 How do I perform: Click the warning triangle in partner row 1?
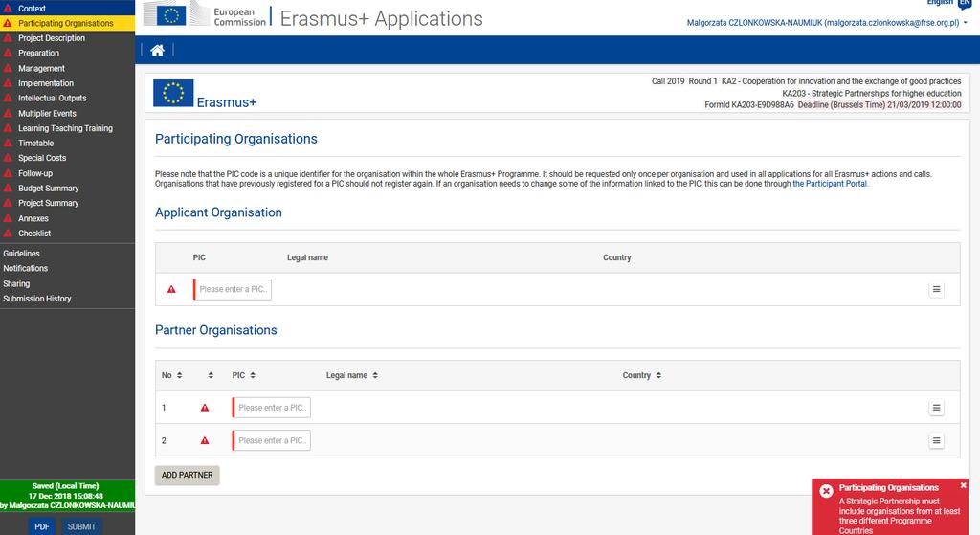tap(205, 408)
